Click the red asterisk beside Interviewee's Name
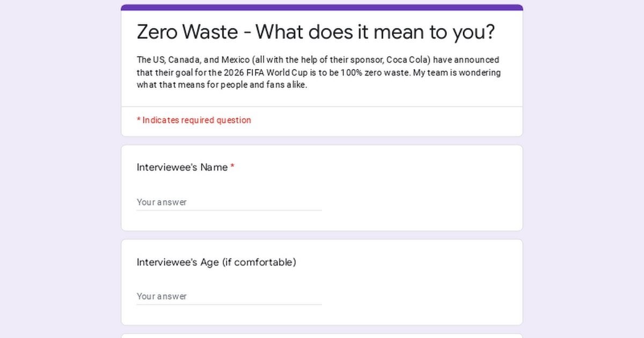The width and height of the screenshot is (644, 338). [232, 167]
